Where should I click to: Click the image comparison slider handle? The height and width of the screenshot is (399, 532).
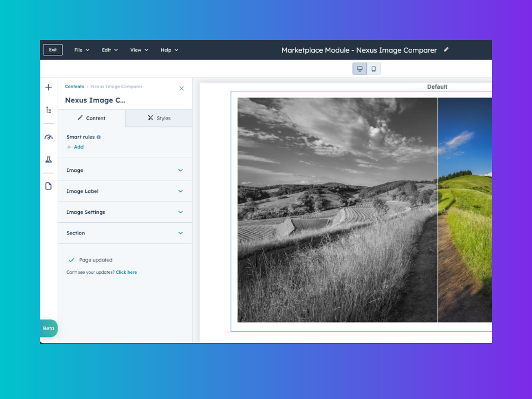pos(438,210)
